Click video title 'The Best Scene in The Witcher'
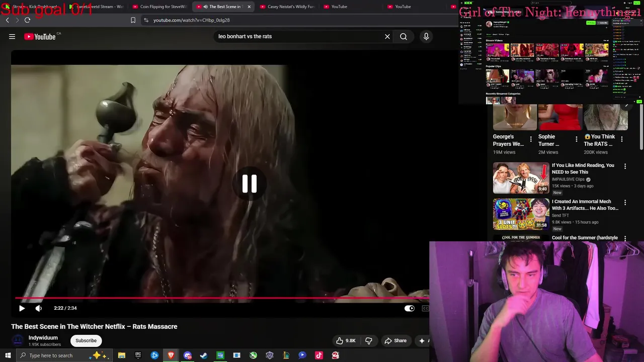 pos(94,326)
